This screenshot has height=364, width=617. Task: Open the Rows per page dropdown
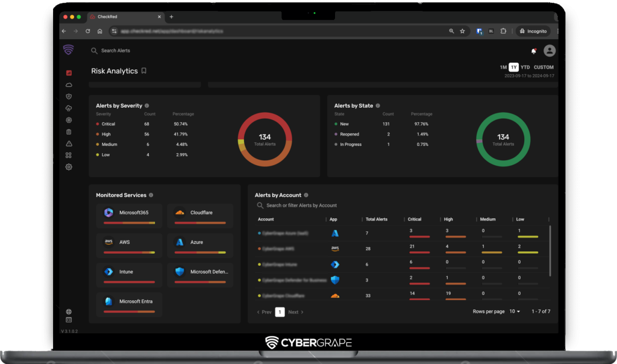coord(515,312)
